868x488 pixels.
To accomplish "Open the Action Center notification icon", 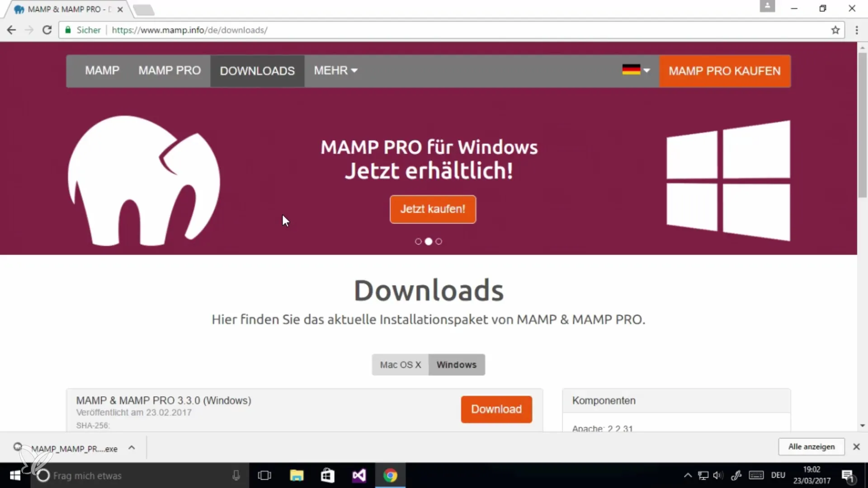I will (848, 476).
